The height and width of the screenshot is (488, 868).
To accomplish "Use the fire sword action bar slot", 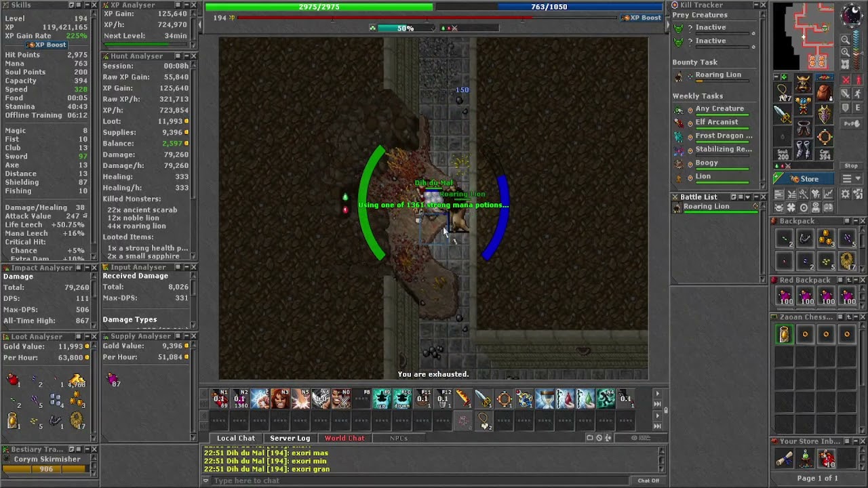I will [x=464, y=399].
